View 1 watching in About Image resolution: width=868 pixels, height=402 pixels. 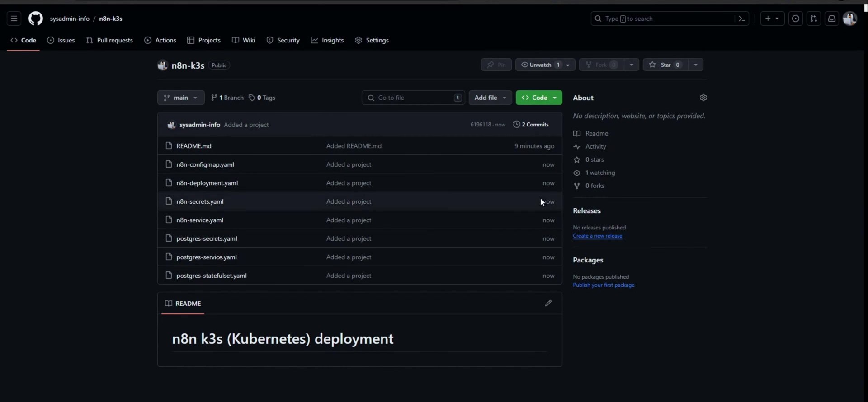click(594, 173)
